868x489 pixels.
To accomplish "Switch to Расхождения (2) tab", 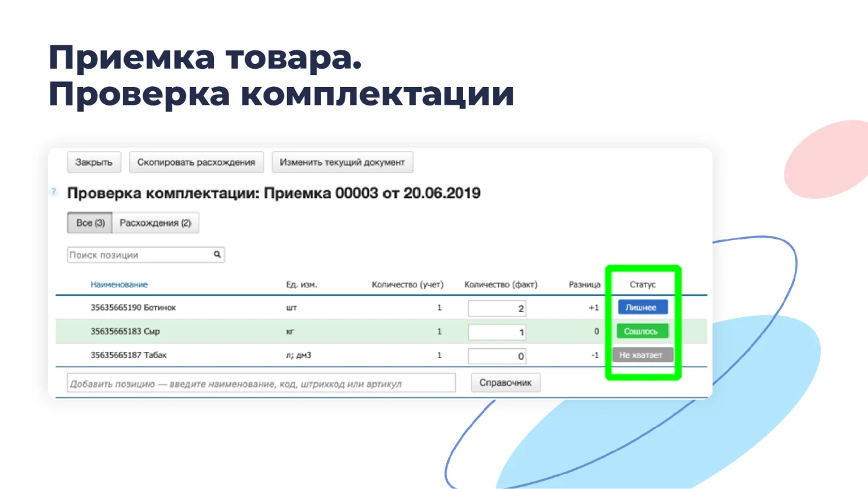I will tap(156, 223).
